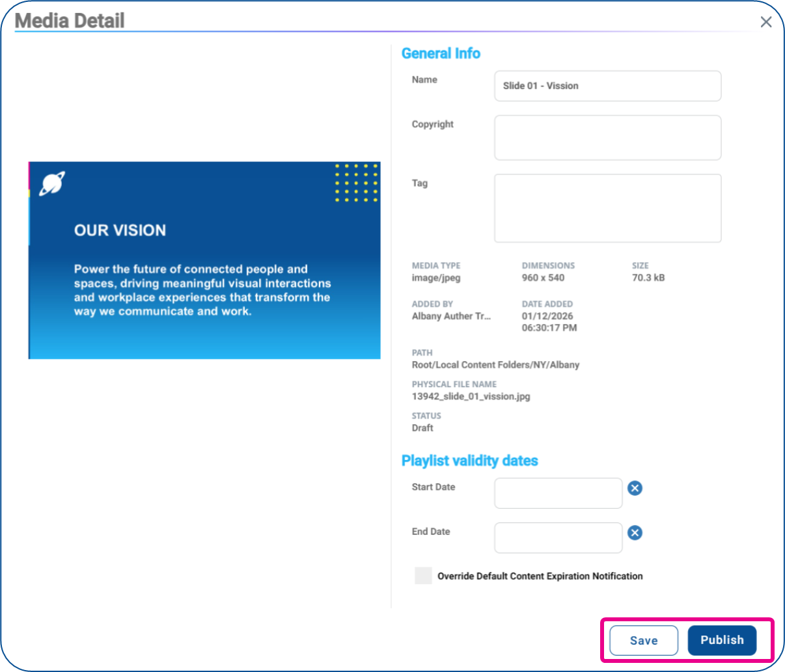The width and height of the screenshot is (785, 672).
Task: Open the Start Date input field
Action: (x=558, y=493)
